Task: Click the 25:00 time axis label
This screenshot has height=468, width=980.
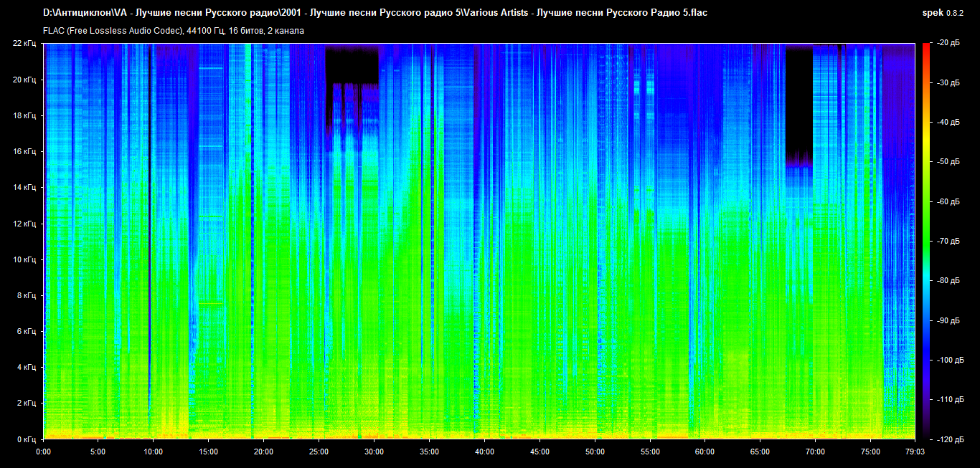Action: click(319, 452)
